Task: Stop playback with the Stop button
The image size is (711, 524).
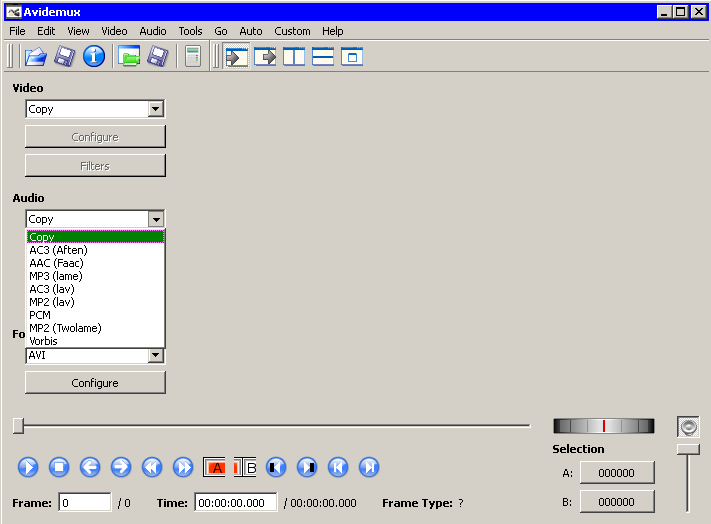Action: pyautogui.click(x=59, y=467)
